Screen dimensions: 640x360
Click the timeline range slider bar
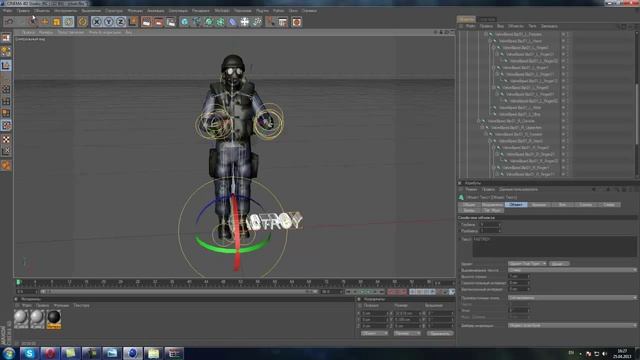pyautogui.click(x=179, y=291)
